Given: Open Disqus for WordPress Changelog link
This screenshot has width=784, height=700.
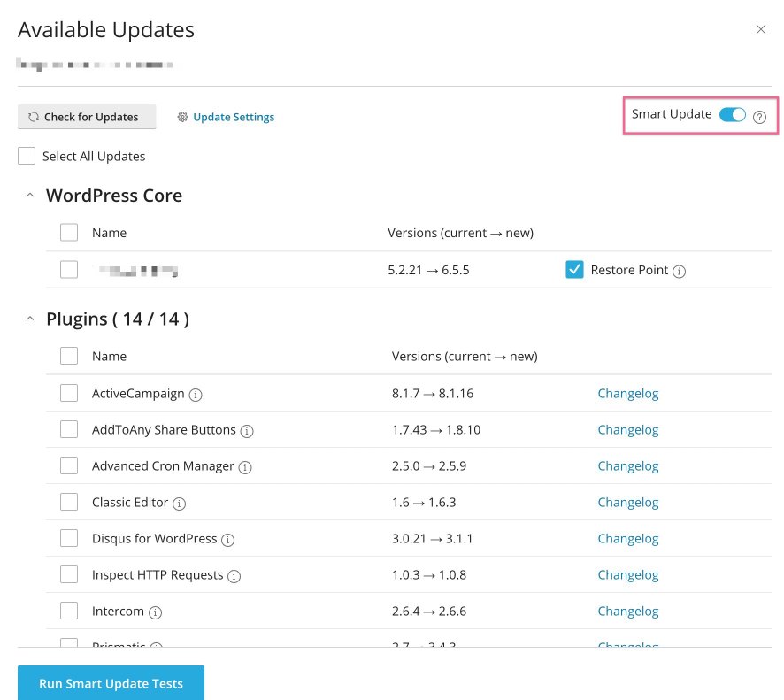Looking at the screenshot, I should [x=628, y=539].
